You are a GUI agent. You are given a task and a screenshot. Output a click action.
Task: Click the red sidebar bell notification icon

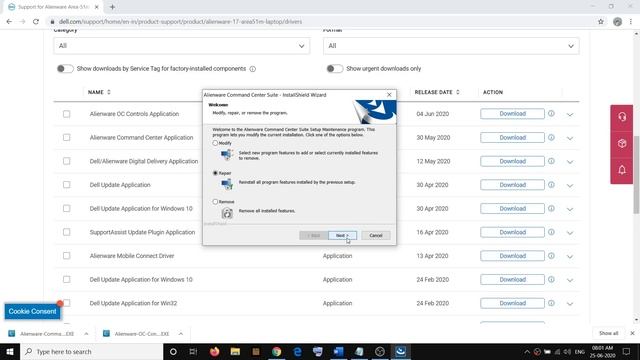pos(622,170)
